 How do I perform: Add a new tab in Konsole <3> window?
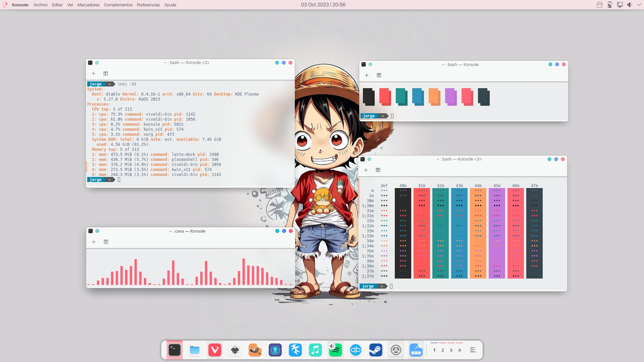click(366, 170)
